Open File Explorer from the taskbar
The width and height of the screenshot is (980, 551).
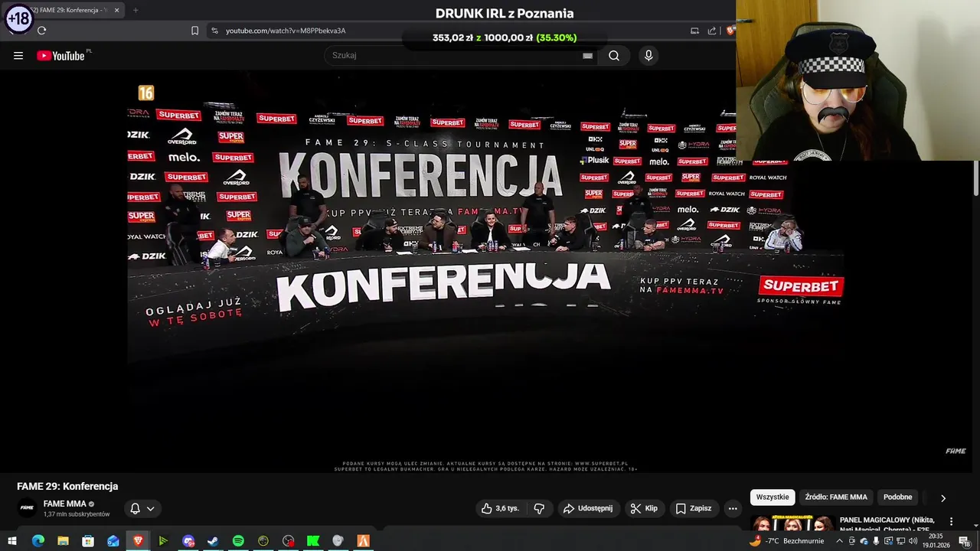click(x=63, y=541)
